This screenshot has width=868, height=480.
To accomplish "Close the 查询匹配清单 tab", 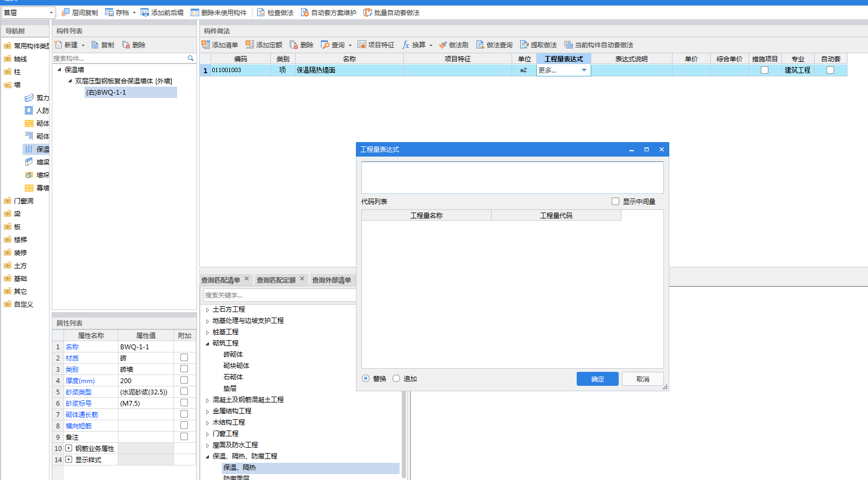I will click(247, 279).
